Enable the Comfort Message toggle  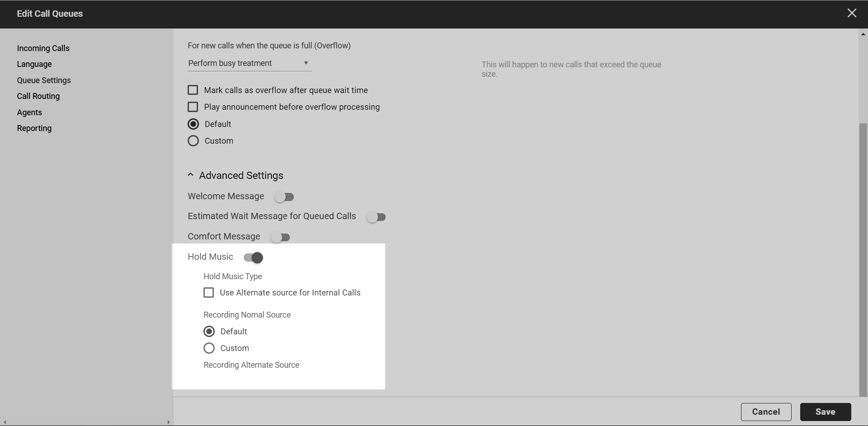[x=281, y=237]
